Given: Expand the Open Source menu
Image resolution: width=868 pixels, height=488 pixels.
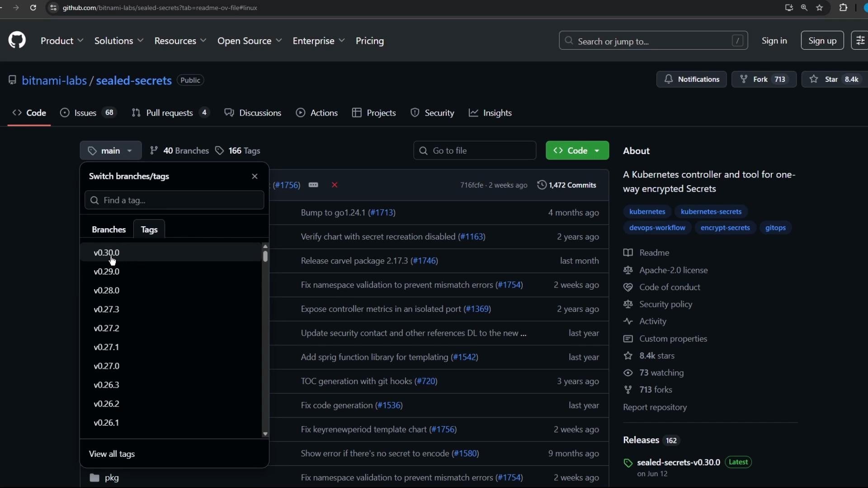Looking at the screenshot, I should (250, 41).
